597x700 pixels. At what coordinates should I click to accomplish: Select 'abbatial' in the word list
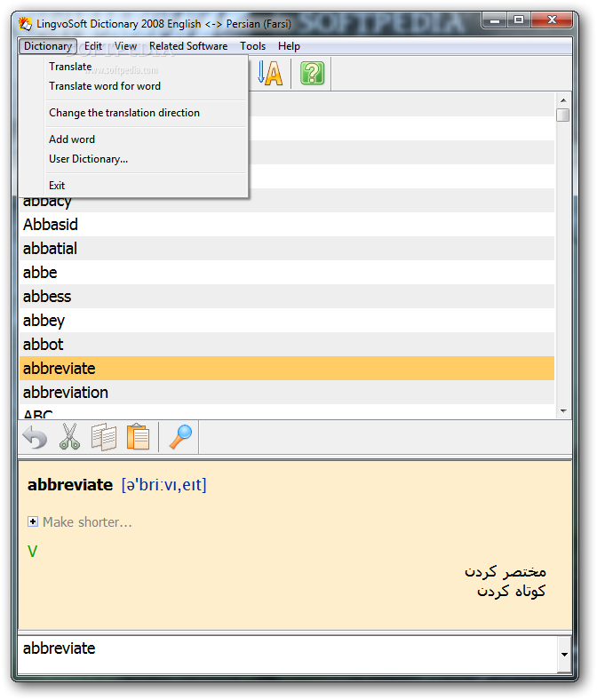pos(287,249)
